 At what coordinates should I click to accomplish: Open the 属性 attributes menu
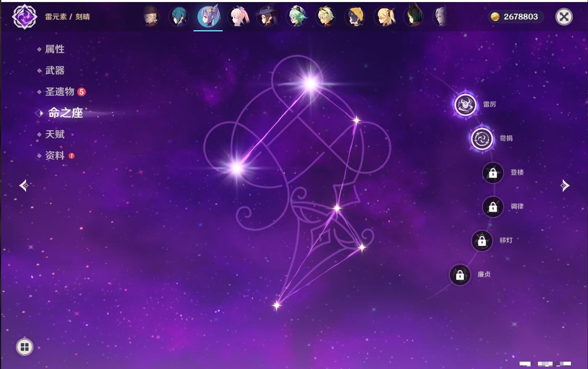[55, 49]
